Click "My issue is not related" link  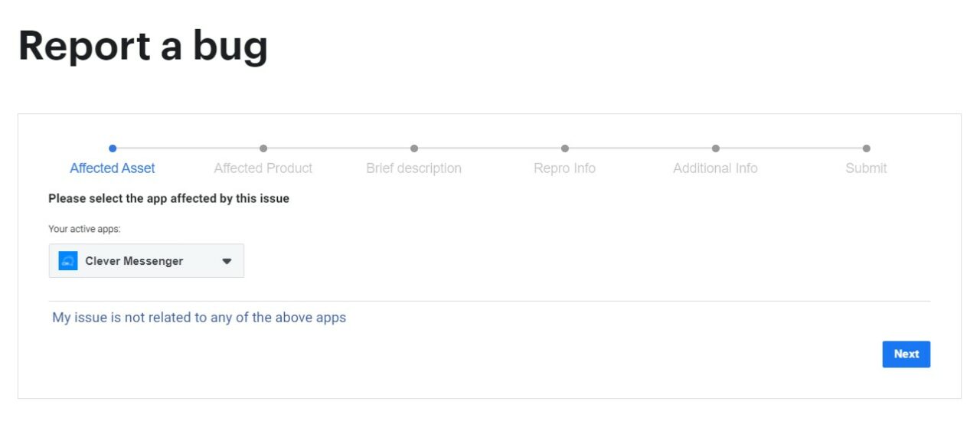coord(199,318)
